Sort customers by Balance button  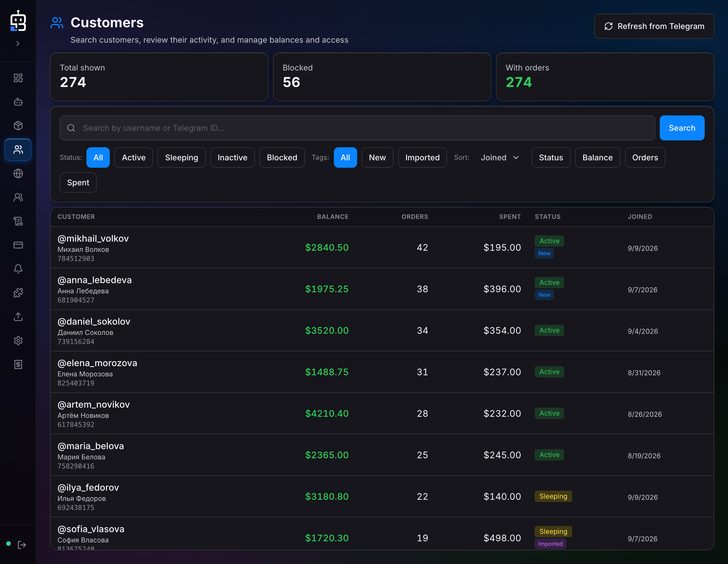click(597, 157)
